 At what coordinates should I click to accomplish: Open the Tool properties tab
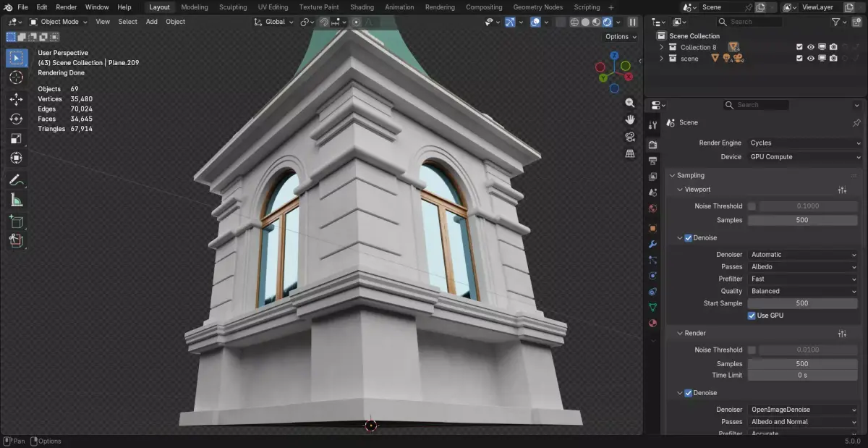(652, 125)
